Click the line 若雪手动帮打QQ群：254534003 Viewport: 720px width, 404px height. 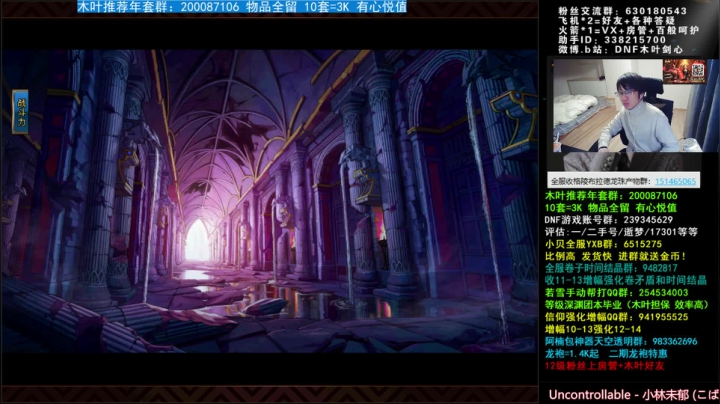point(616,292)
